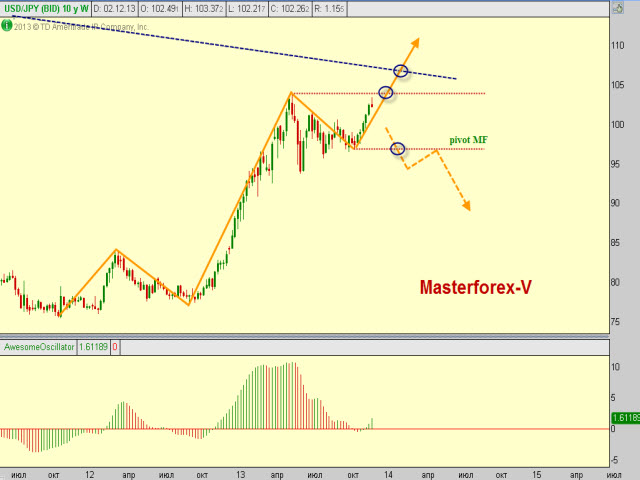Click the date field D: 02.12.13
The height and width of the screenshot is (480, 640).
coord(115,9)
